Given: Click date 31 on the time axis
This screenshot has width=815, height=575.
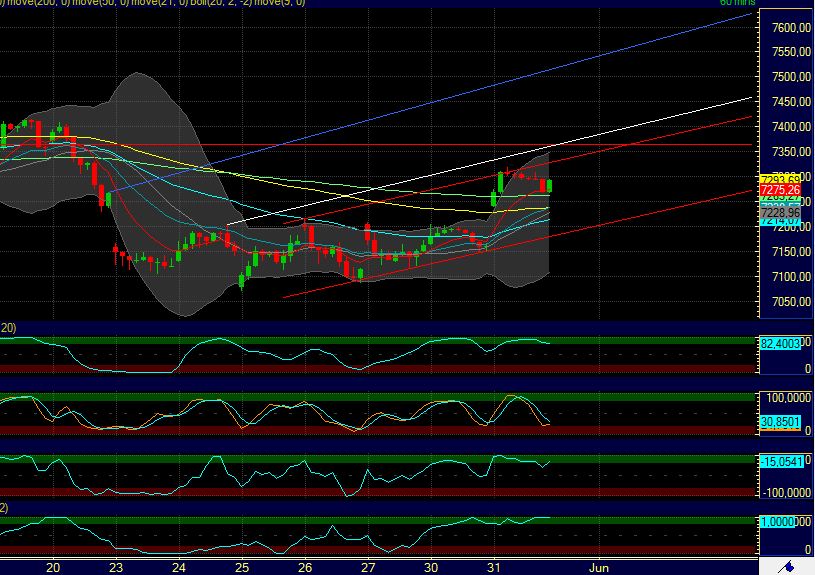Looking at the screenshot, I should pyautogui.click(x=492, y=566).
